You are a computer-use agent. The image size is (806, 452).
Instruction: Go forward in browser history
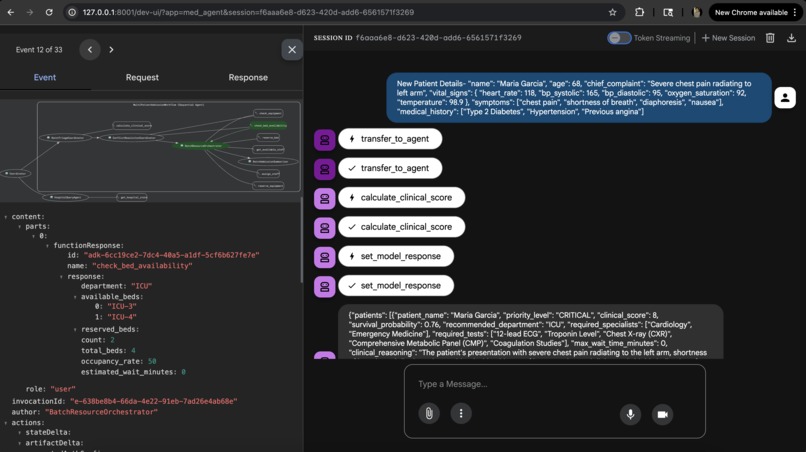click(x=30, y=12)
